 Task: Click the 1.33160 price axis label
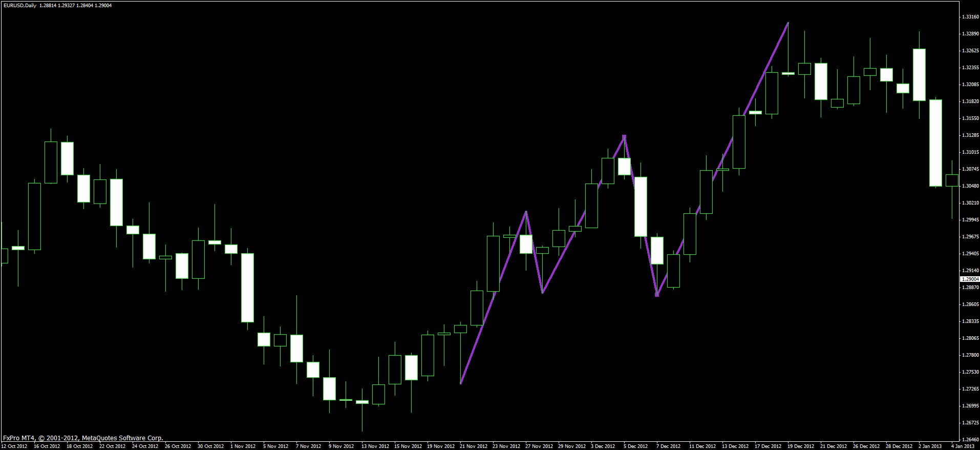970,17
